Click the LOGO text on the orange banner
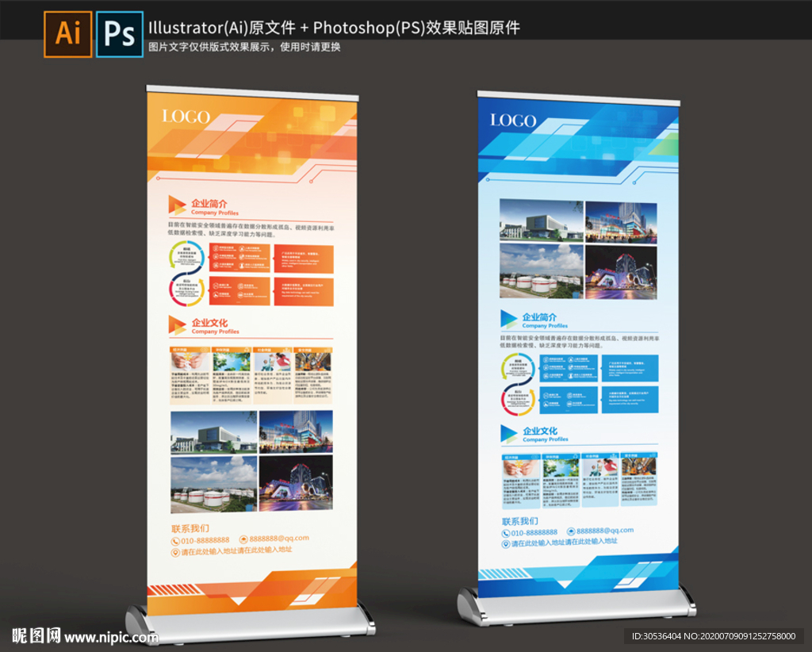The image size is (812, 652). pyautogui.click(x=186, y=117)
